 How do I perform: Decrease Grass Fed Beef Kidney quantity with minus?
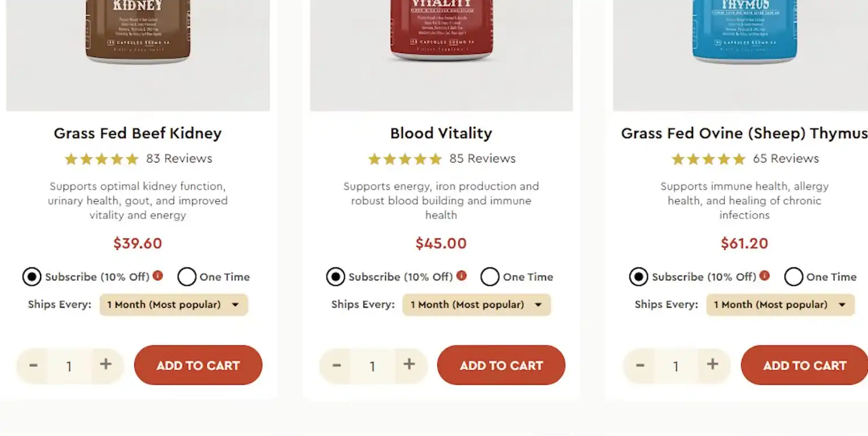pos(33,365)
